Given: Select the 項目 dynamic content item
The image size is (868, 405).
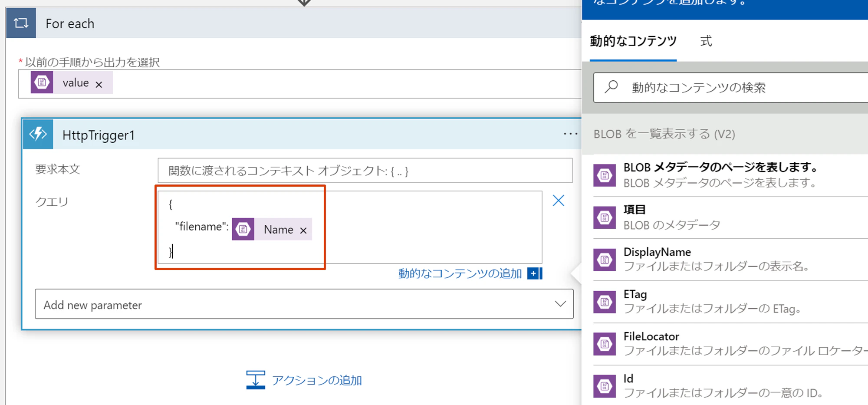Looking at the screenshot, I should tap(731, 217).
